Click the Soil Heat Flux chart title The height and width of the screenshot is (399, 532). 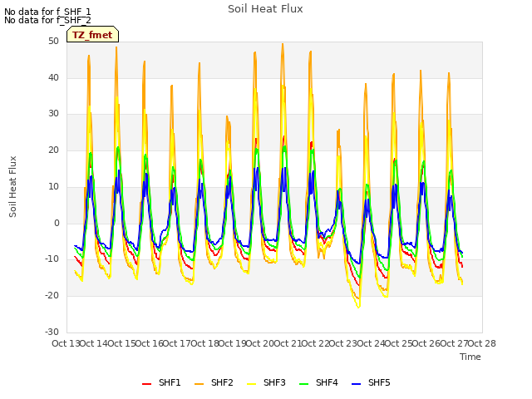click(265, 9)
